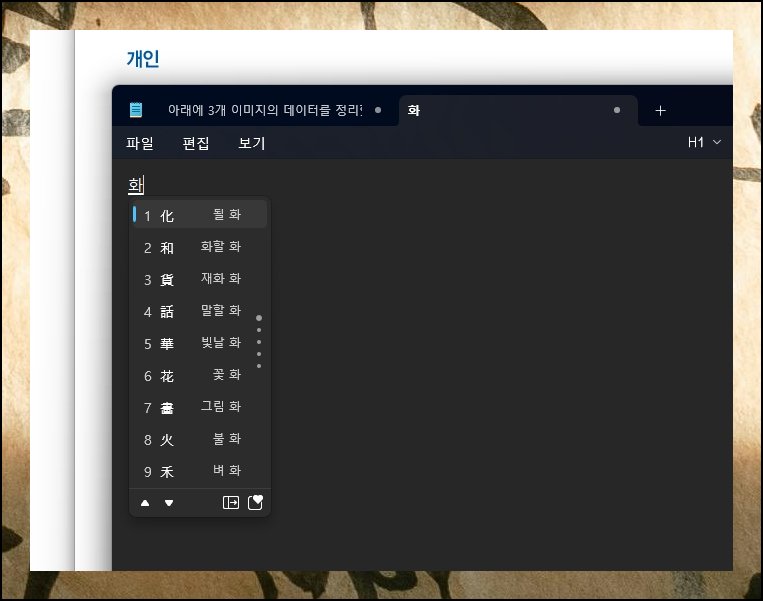Add a new tab with the plus button

tap(660, 111)
